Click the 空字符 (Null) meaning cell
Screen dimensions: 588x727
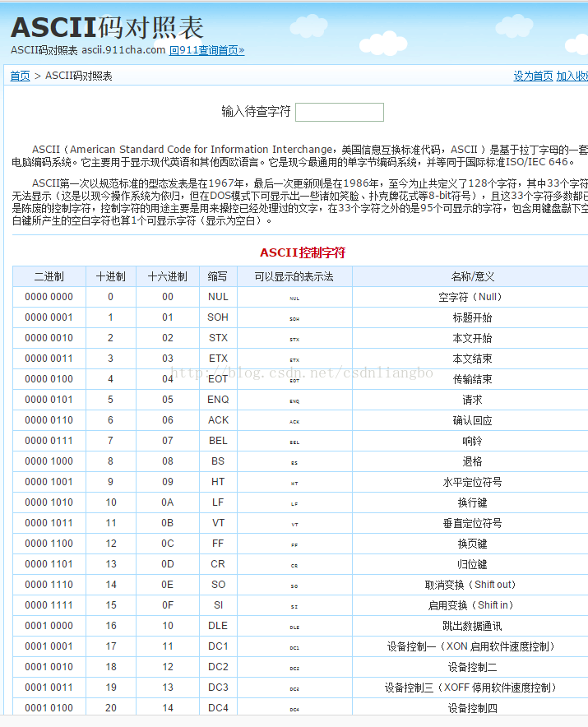pyautogui.click(x=470, y=297)
